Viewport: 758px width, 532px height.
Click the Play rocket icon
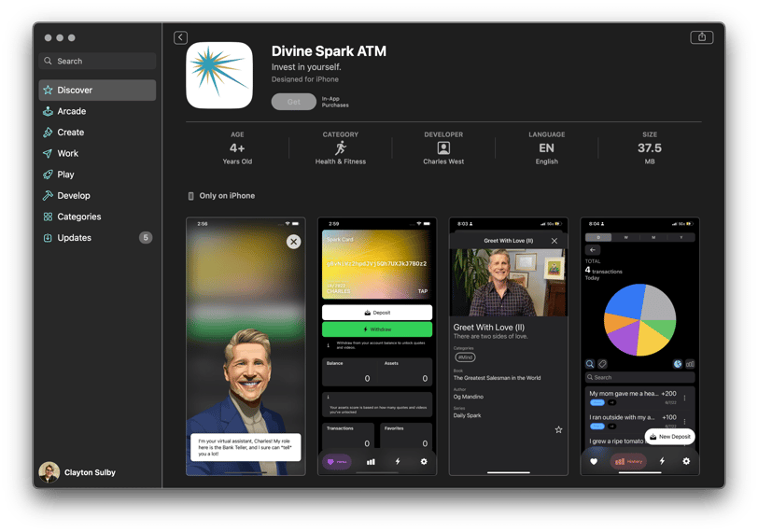click(x=48, y=175)
